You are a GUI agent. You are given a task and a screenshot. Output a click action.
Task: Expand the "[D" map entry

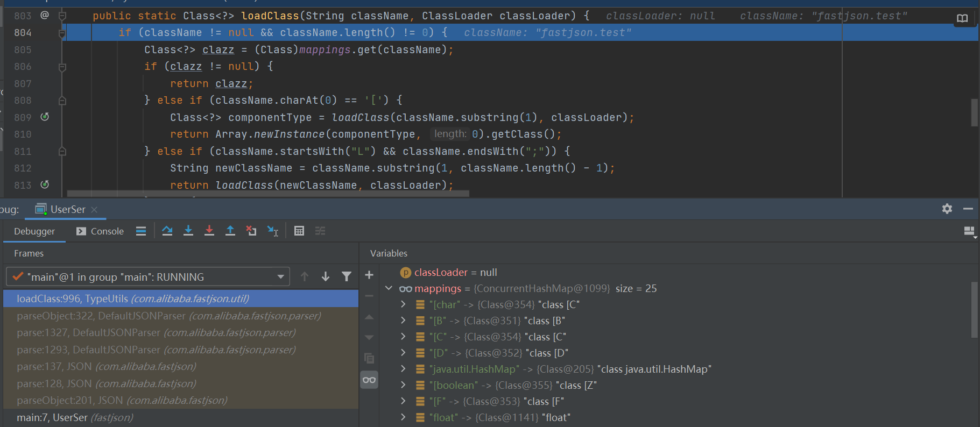tap(403, 353)
